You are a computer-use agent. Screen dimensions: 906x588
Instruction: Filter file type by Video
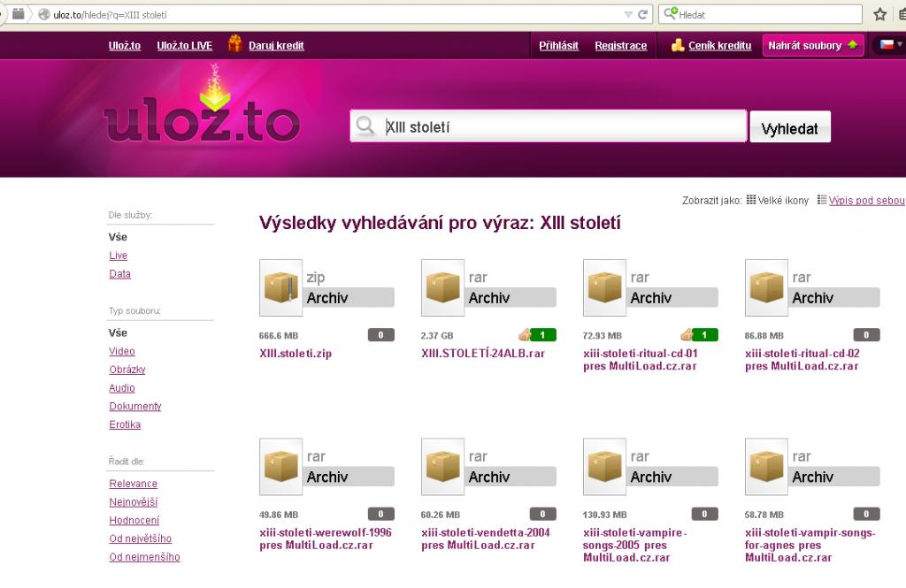[x=122, y=351]
